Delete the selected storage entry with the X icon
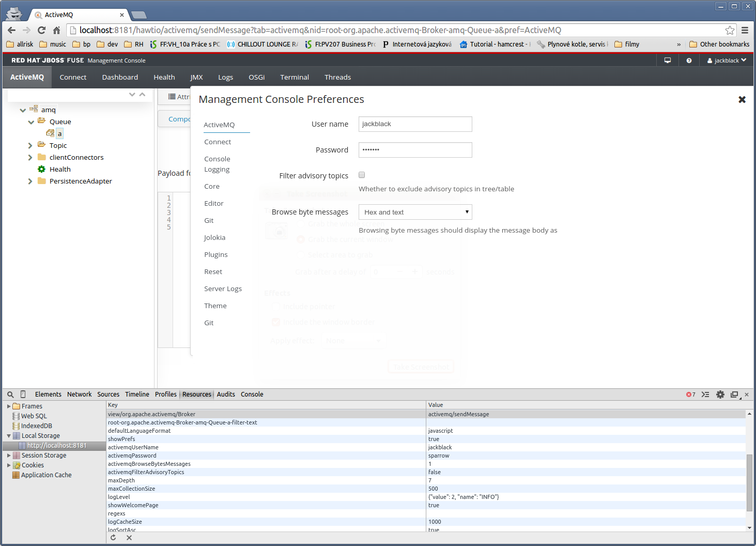756x546 pixels. pos(129,538)
